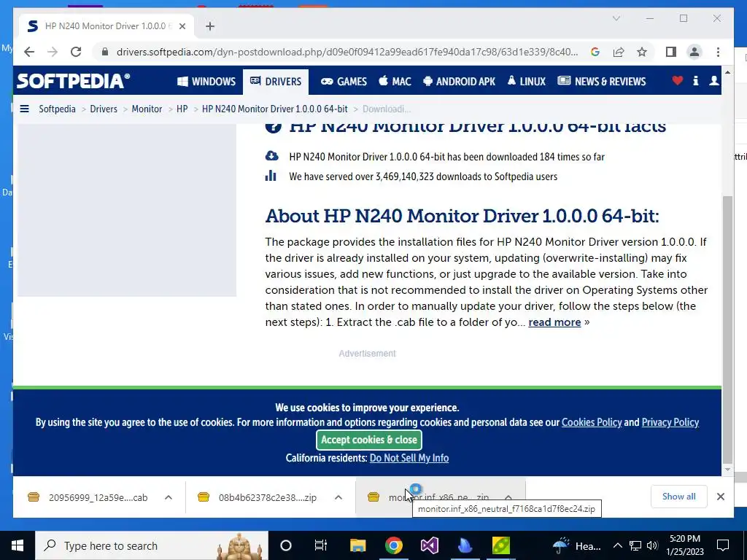Screen dimensions: 747x560
Task: Click the Drivers breadcrumb link
Action: coord(104,109)
